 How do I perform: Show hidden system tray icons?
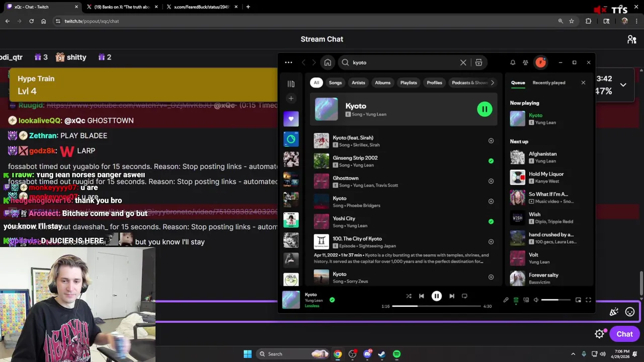click(573, 354)
